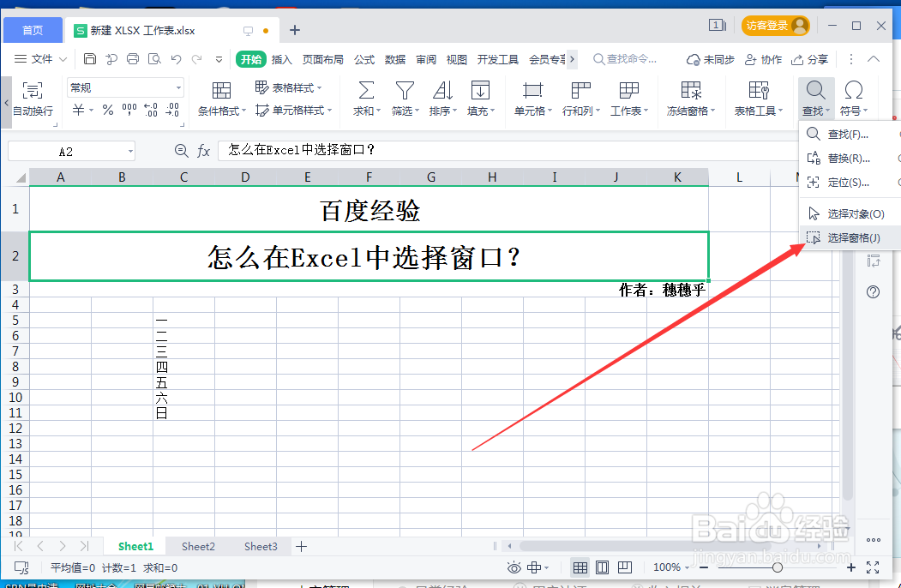Image resolution: width=901 pixels, height=588 pixels.
Task: Click the 分享 share button
Action: click(x=809, y=59)
